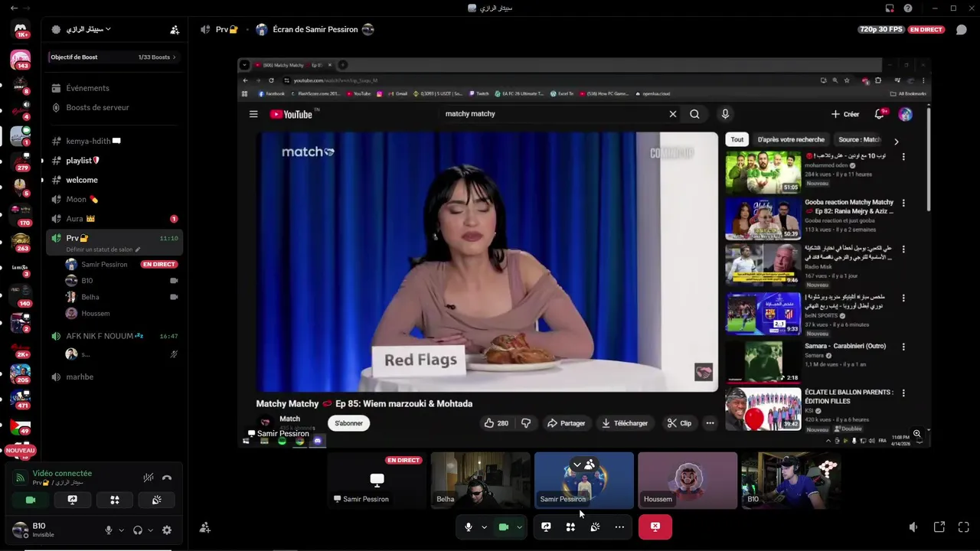980x551 pixels.
Task: Open the Discord help icon in title bar
Action: click(908, 8)
